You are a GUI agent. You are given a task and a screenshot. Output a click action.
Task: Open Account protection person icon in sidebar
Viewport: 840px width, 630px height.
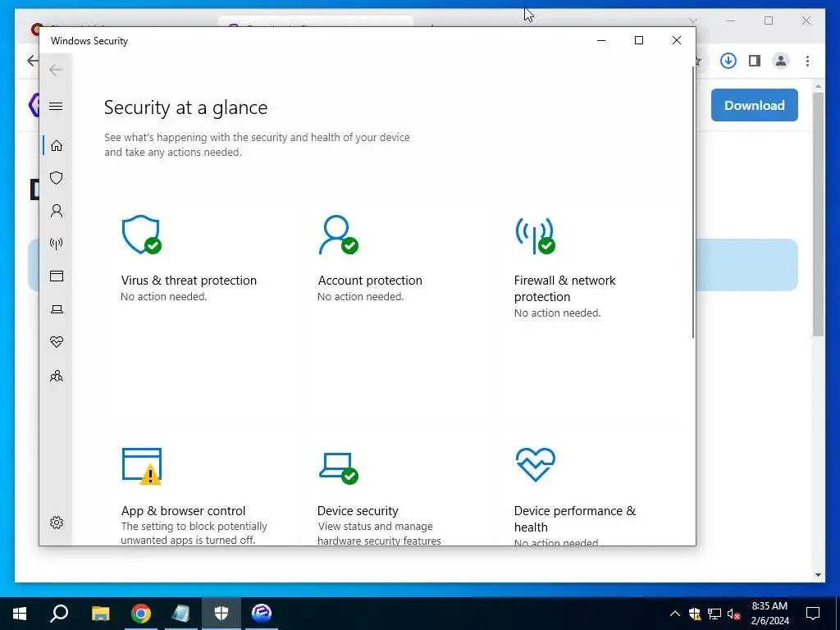tap(57, 211)
